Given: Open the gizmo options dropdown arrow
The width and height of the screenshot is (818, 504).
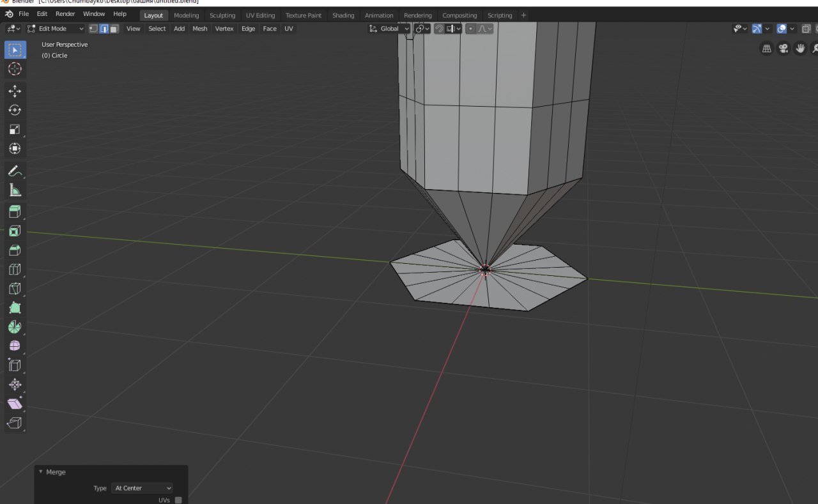Looking at the screenshot, I should (768, 29).
